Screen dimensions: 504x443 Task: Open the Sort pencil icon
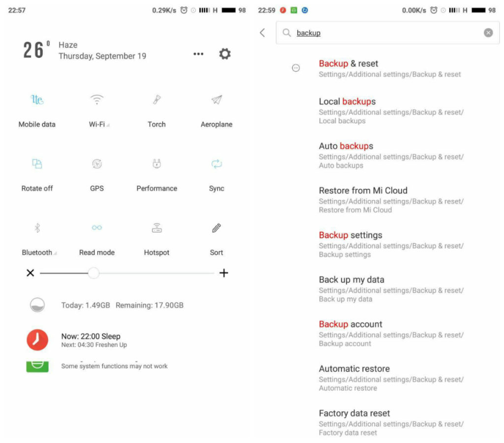[217, 228]
